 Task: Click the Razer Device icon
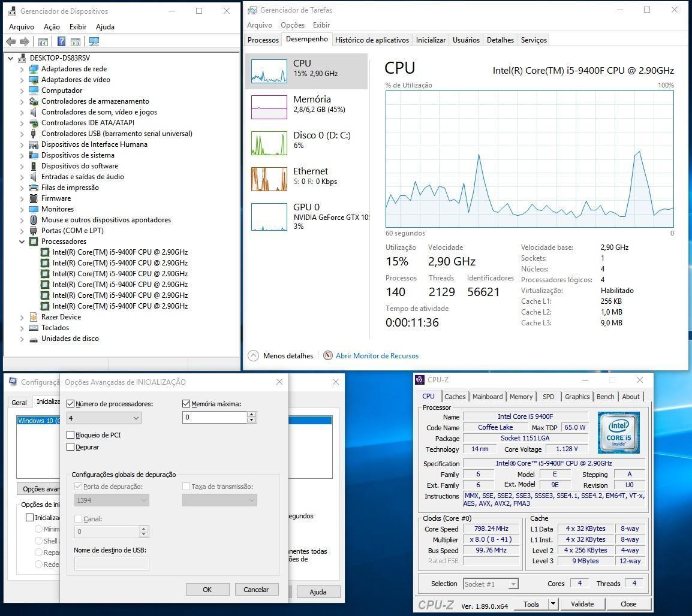[x=34, y=317]
